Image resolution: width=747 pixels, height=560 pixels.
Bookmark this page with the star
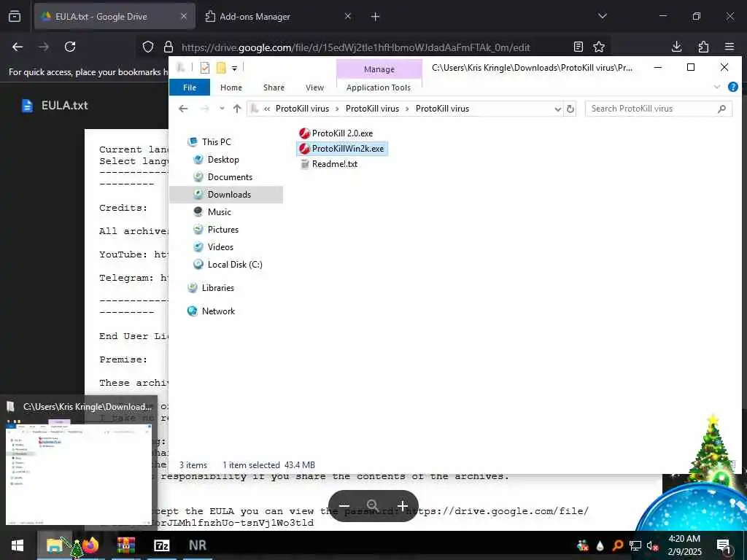(x=599, y=47)
